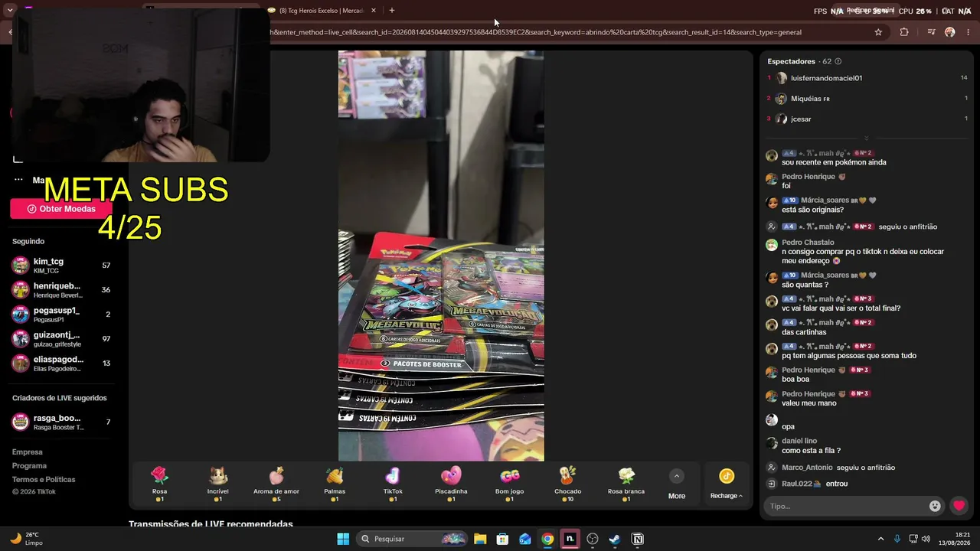Open daniel lino's profile from chat
Image resolution: width=980 pixels, height=551 pixels.
pos(799,441)
